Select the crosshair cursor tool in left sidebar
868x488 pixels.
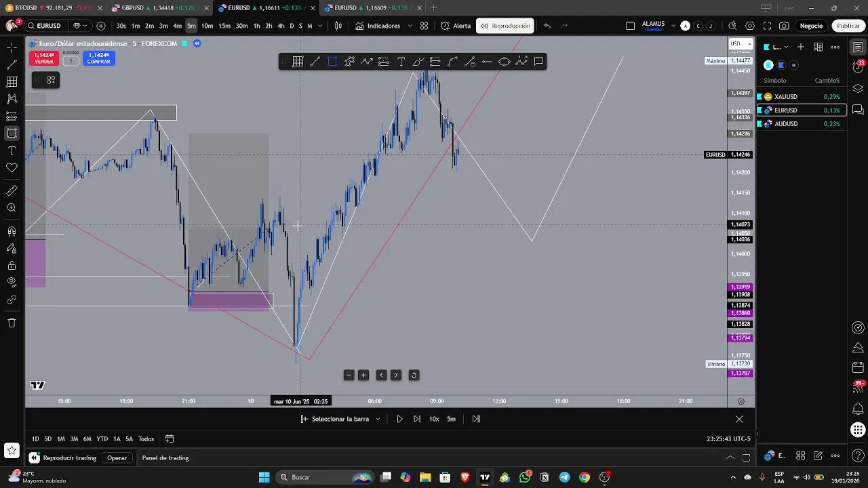[x=12, y=47]
